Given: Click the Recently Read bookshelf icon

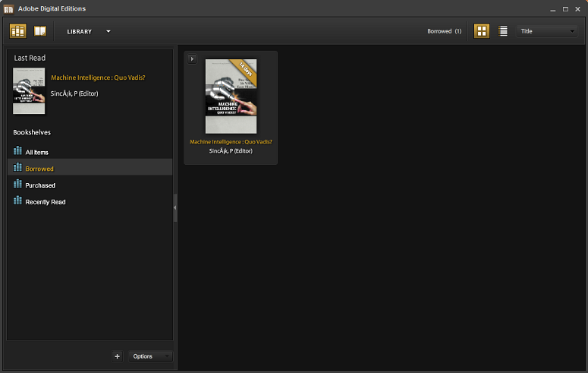Looking at the screenshot, I should click(x=17, y=201).
